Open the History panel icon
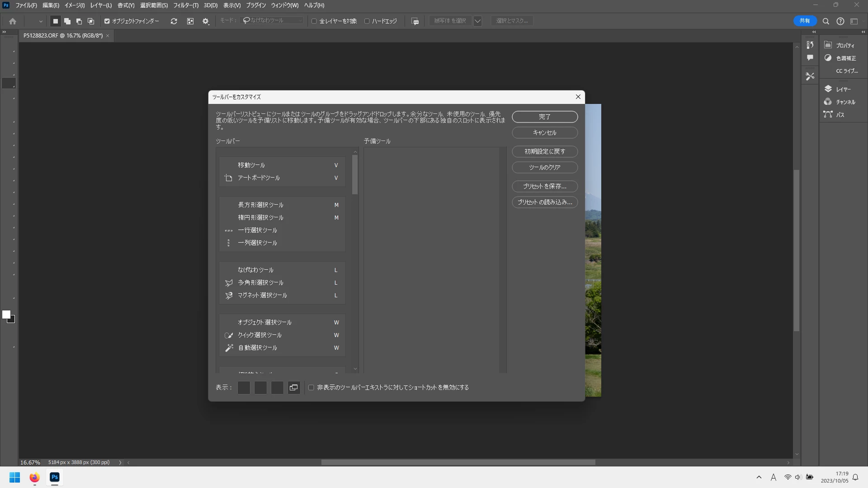The image size is (868, 488). 810,45
